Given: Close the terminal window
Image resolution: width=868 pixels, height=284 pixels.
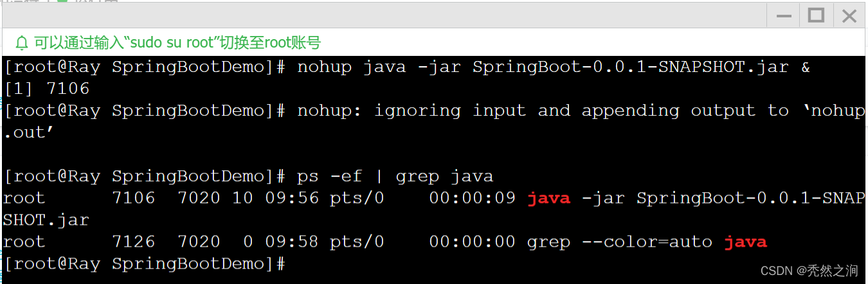Looking at the screenshot, I should coord(849,15).
